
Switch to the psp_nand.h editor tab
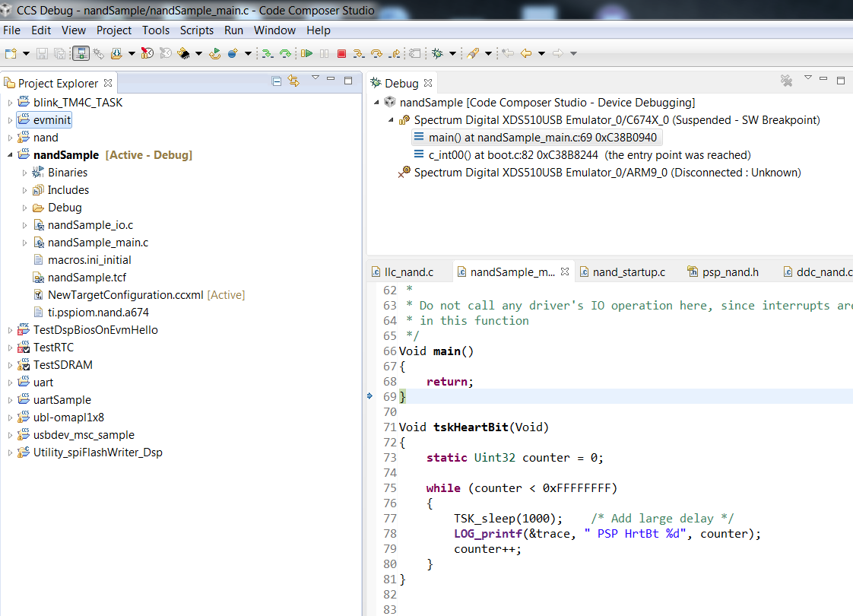click(729, 271)
